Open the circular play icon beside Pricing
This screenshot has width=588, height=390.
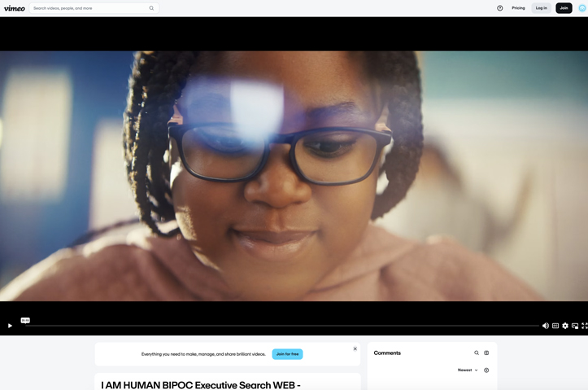pos(500,8)
